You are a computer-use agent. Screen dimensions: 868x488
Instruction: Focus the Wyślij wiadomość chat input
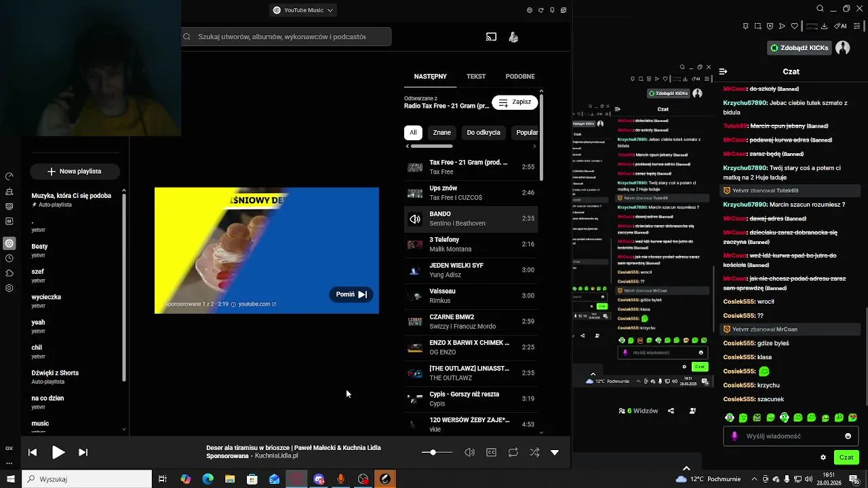pos(790,436)
